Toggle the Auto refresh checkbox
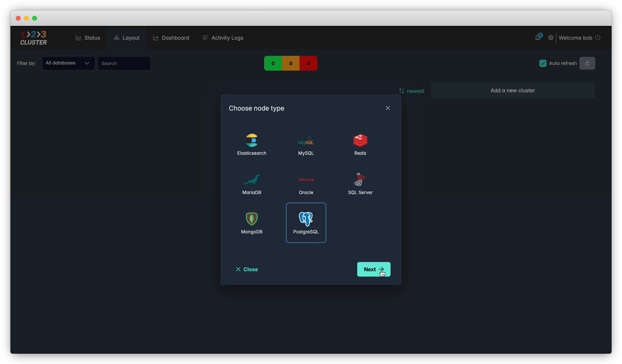Screen dimensions: 622x364 click(x=542, y=63)
